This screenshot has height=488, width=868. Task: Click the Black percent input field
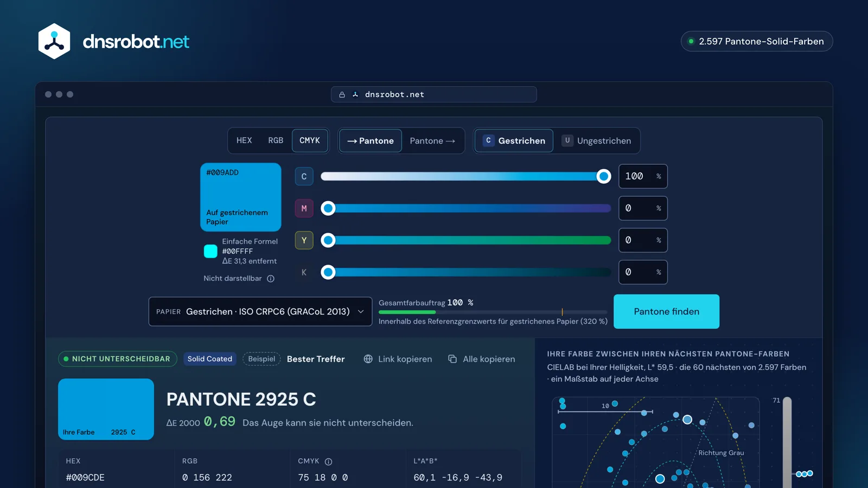(x=643, y=272)
